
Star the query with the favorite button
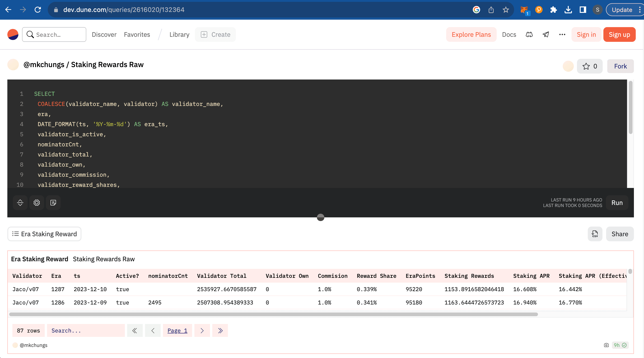[590, 66]
